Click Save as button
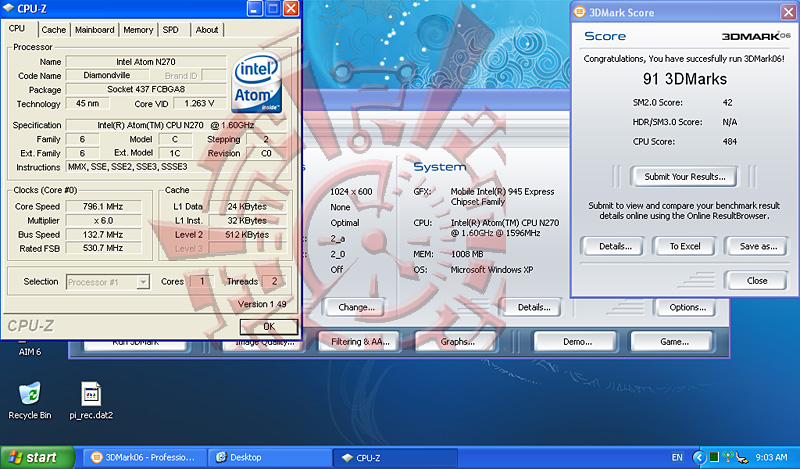Image resolution: width=800 pixels, height=469 pixels. coord(758,246)
